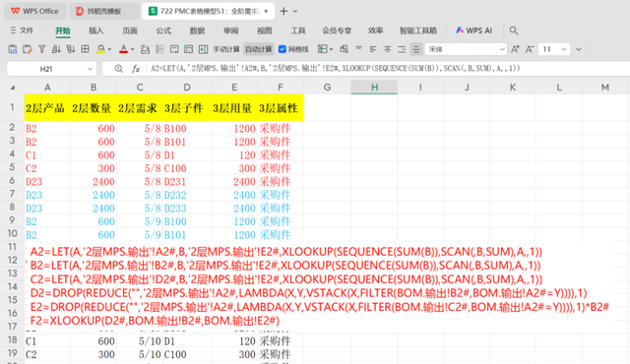Open the 文件 file menu

point(22,30)
